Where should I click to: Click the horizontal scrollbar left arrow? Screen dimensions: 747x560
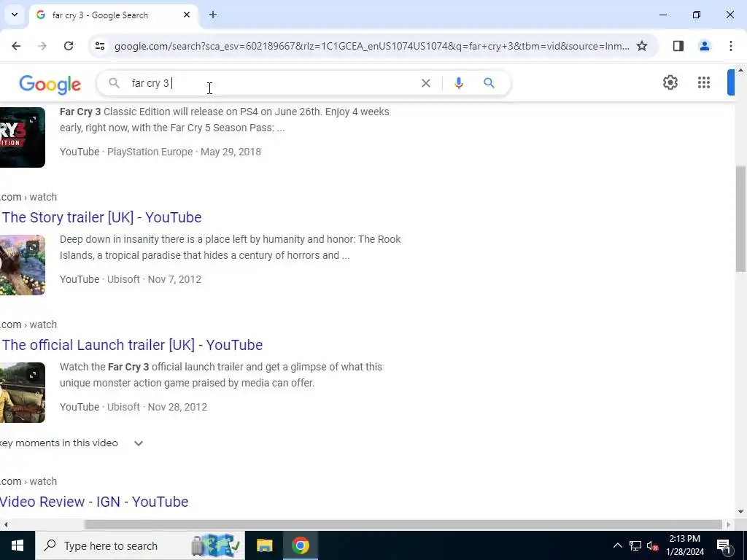(x=6, y=525)
